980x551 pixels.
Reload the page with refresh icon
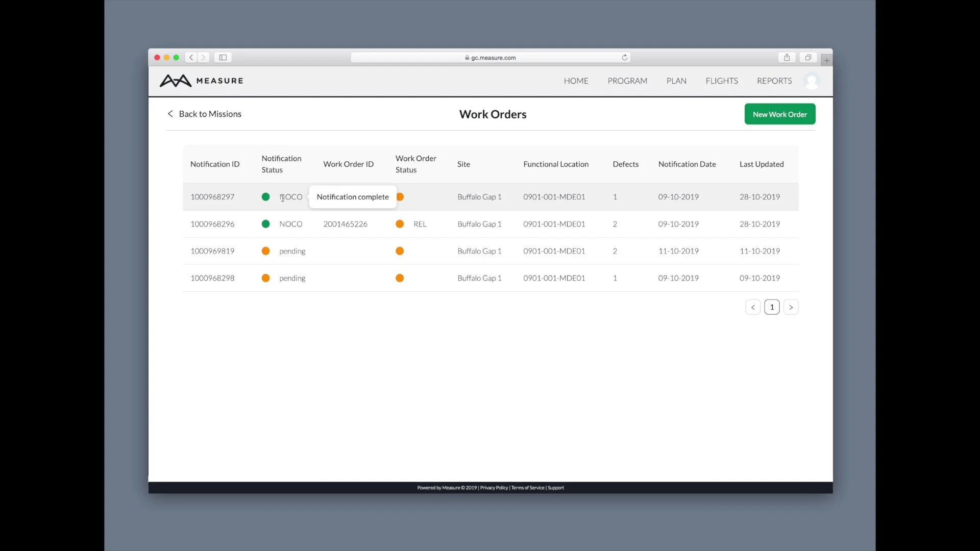(624, 58)
